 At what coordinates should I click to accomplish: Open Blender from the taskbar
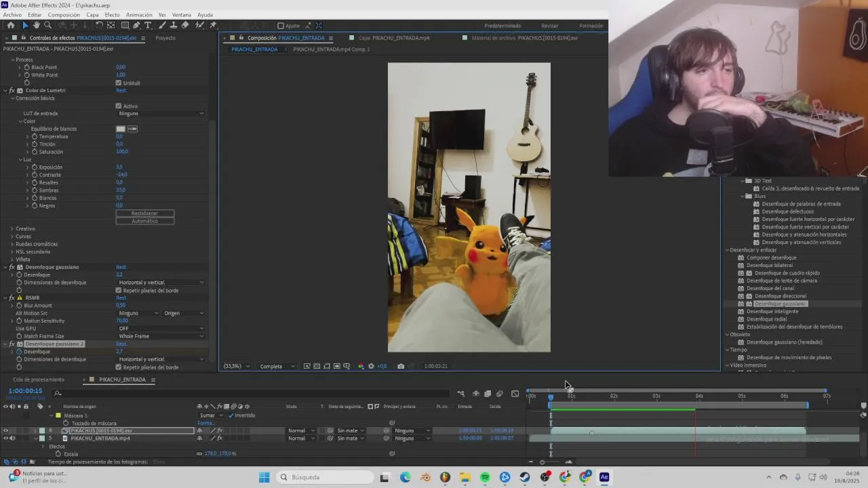point(425,477)
